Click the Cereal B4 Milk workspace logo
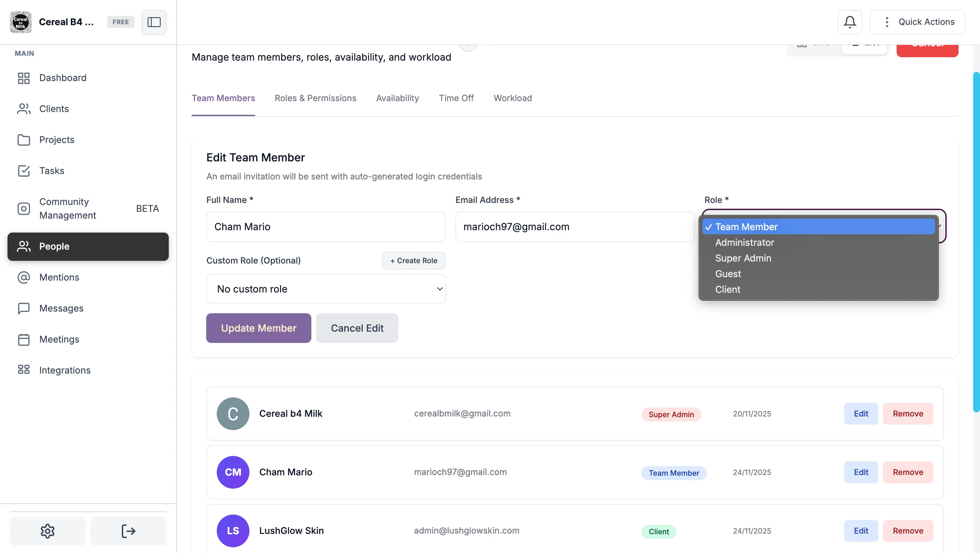The width and height of the screenshot is (980, 553). point(20,22)
